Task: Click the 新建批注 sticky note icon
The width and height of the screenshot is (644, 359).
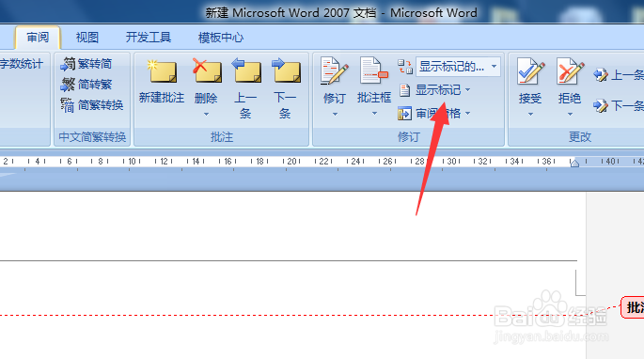Action: 162,71
